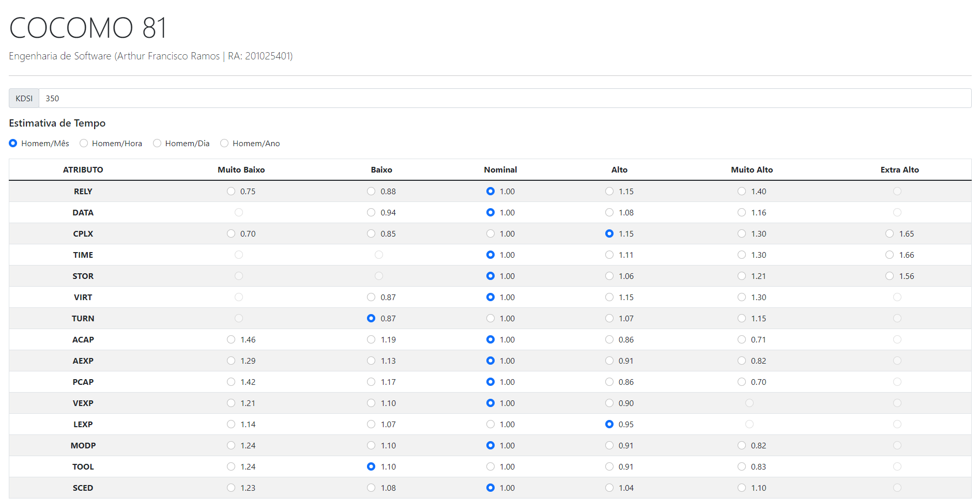The width and height of the screenshot is (980, 499).
Task: Set TIME attribute to Alto (1.11)
Action: coord(609,255)
